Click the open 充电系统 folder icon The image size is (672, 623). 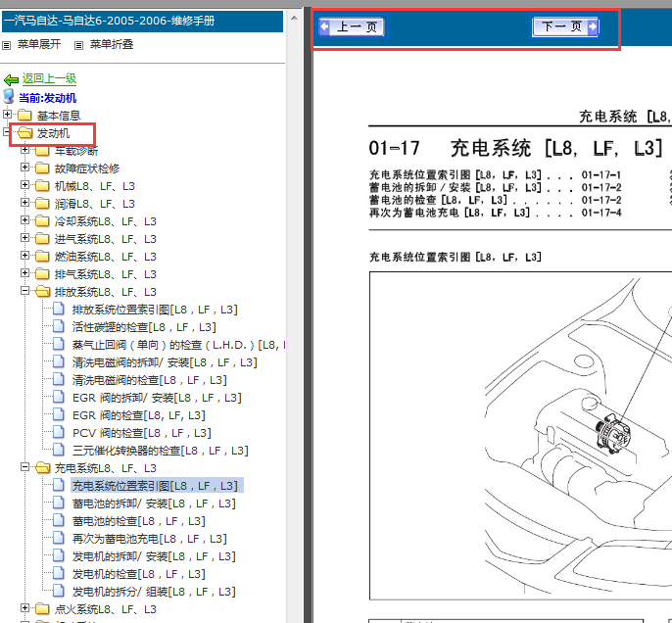click(x=43, y=468)
